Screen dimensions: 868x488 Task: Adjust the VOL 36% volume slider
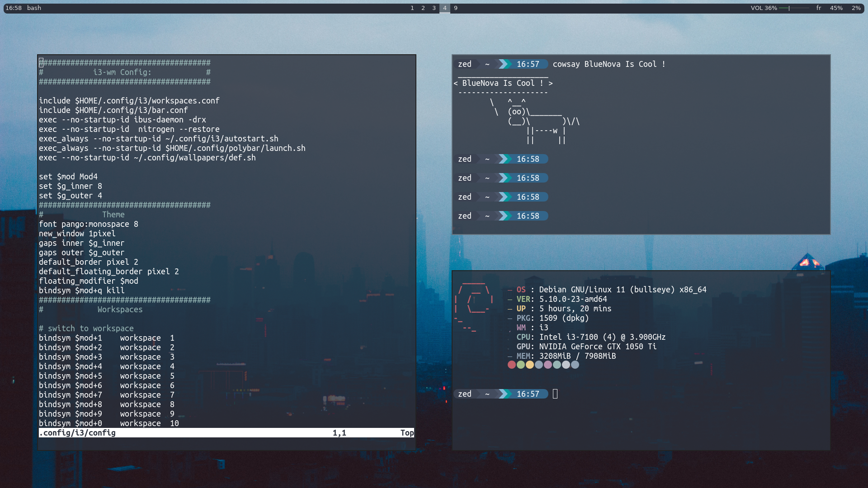click(x=789, y=8)
